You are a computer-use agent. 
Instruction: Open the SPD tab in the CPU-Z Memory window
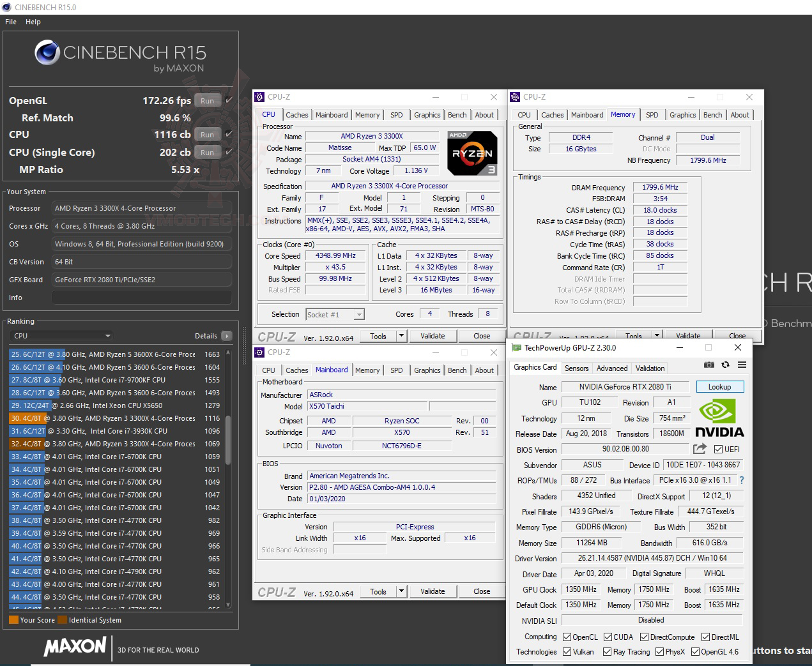(652, 115)
